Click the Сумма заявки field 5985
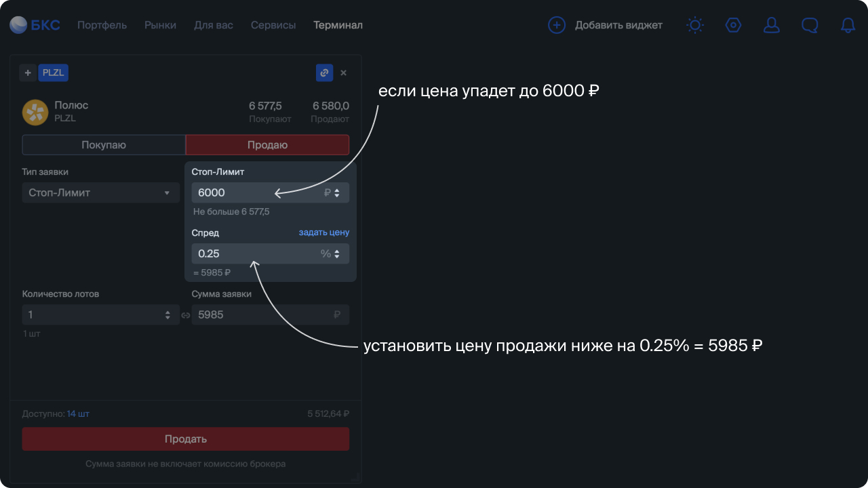This screenshot has width=868, height=488. [271, 314]
